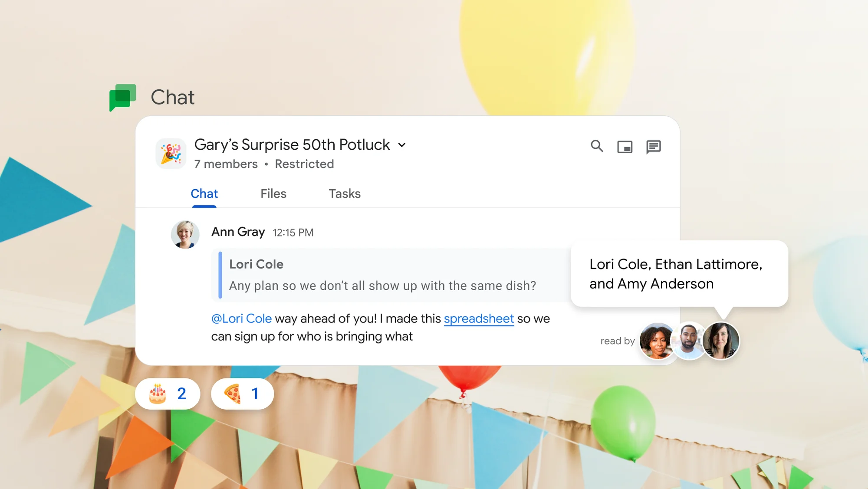This screenshot has height=489, width=868.
Task: Switch to the Tasks tab
Action: tap(344, 193)
